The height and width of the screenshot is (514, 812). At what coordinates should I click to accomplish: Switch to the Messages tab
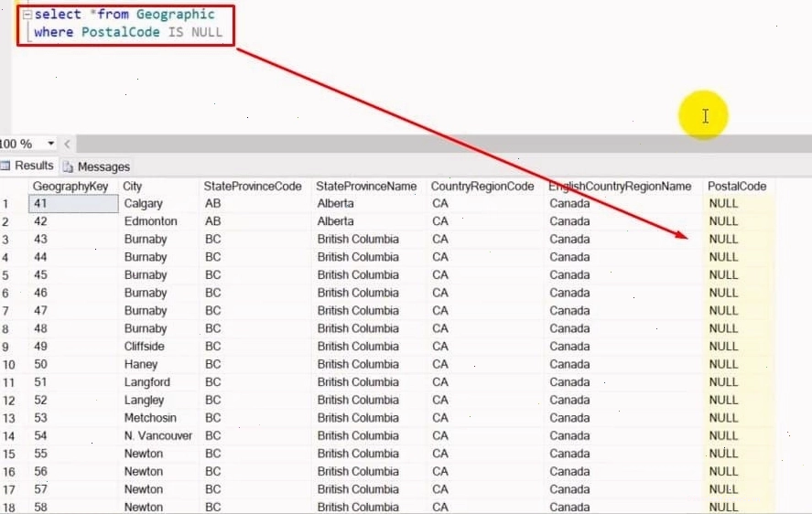pos(96,166)
